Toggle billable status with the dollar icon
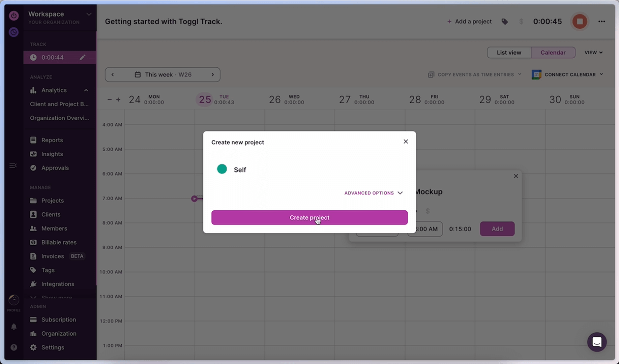This screenshot has width=619, height=364. click(521, 21)
